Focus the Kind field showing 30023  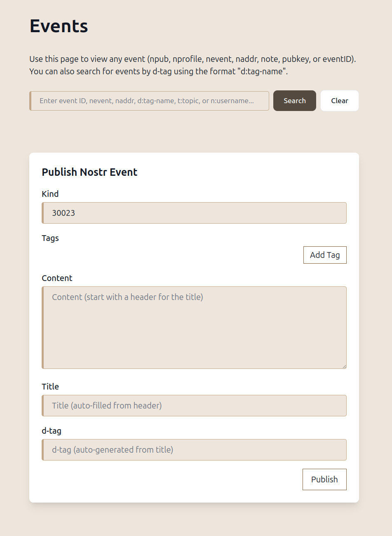tap(194, 213)
